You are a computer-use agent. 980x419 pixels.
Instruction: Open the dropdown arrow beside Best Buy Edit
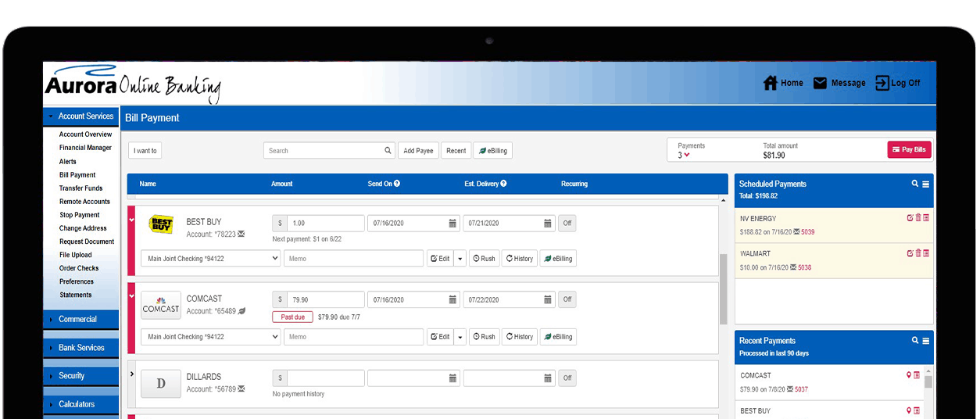point(460,259)
